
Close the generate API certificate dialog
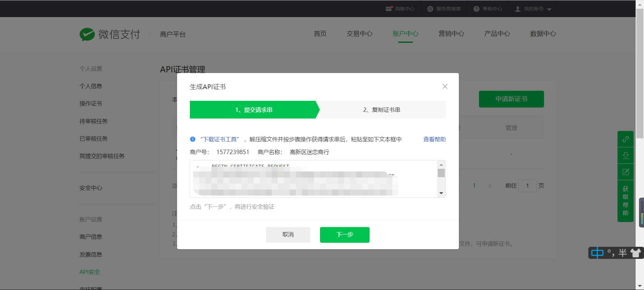[445, 86]
